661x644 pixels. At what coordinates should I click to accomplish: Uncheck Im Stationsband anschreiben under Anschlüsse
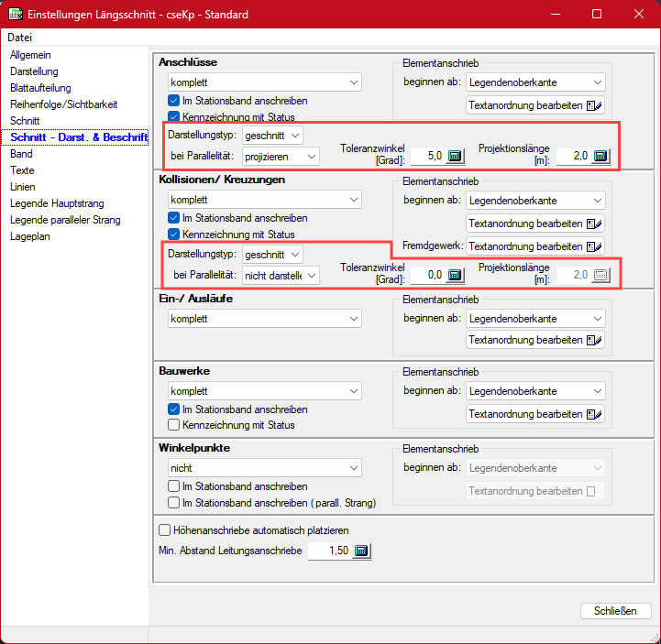[174, 100]
